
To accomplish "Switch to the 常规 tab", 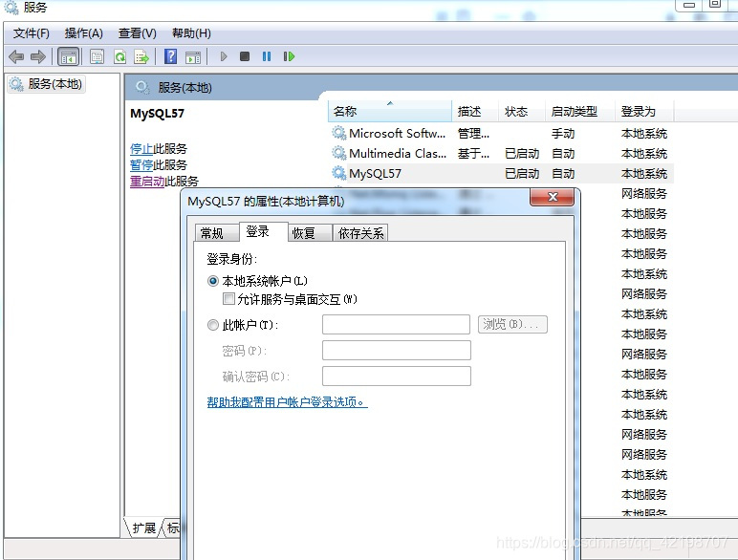I will pos(216,233).
